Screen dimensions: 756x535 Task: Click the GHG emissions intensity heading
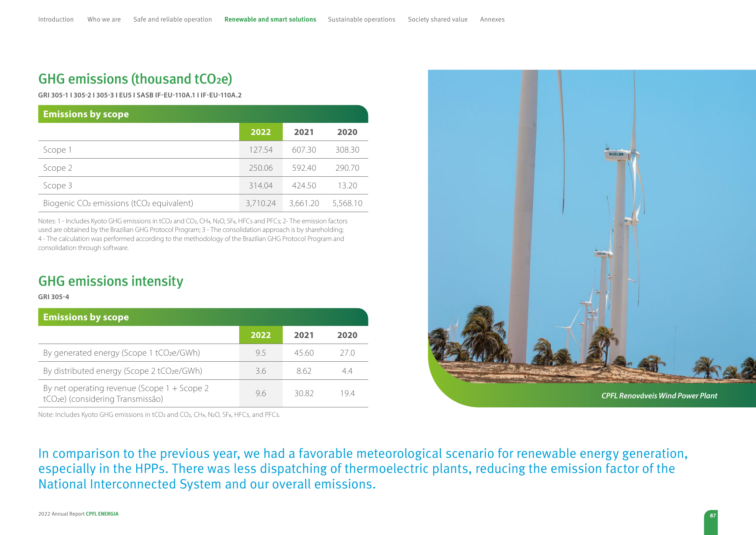tap(111, 281)
